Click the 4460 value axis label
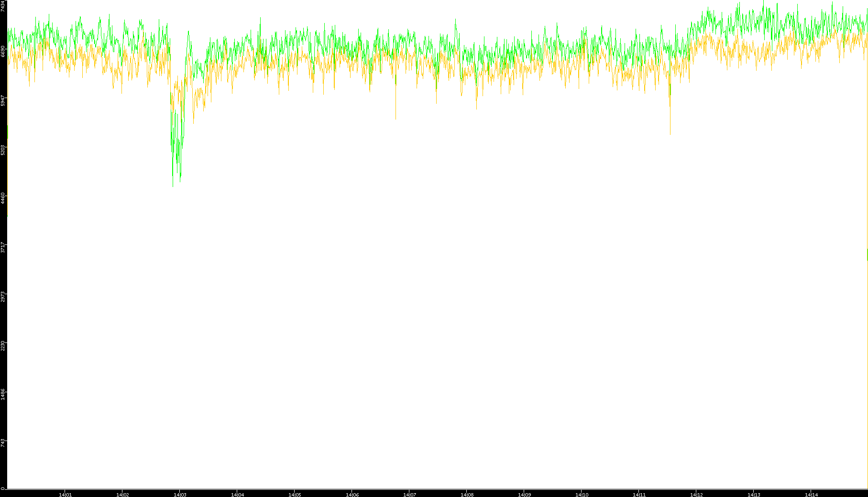This screenshot has width=868, height=497. (3, 198)
